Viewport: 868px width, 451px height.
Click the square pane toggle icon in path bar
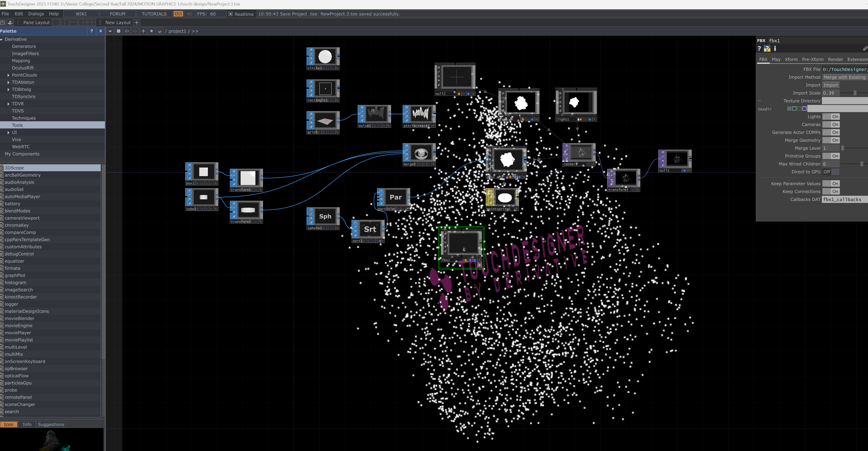[x=119, y=31]
